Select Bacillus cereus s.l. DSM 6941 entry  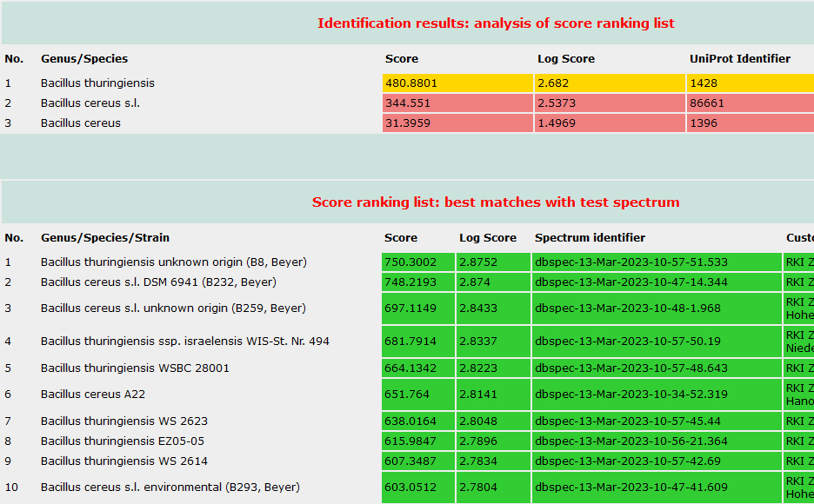tap(158, 282)
